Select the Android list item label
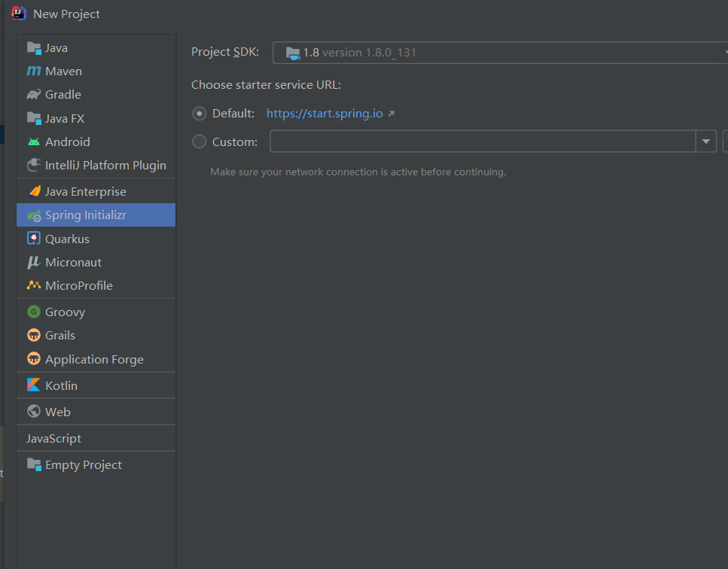This screenshot has height=569, width=728. [x=68, y=141]
